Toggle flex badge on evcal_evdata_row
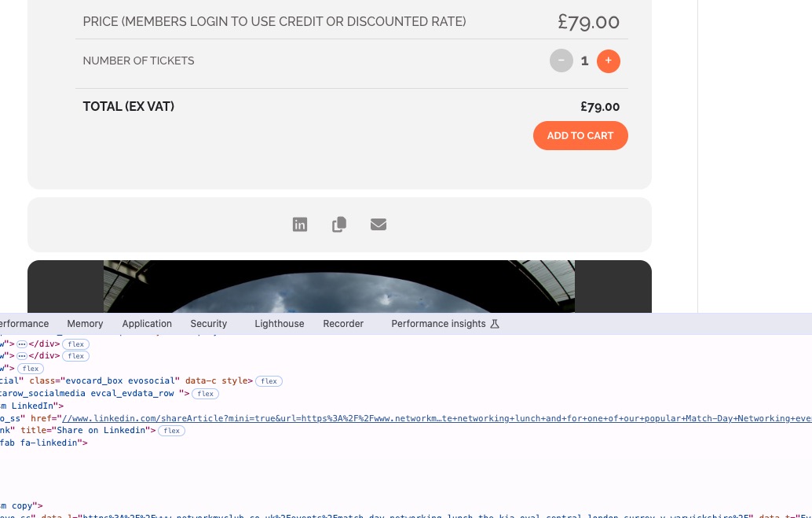812x518 pixels. click(x=205, y=394)
